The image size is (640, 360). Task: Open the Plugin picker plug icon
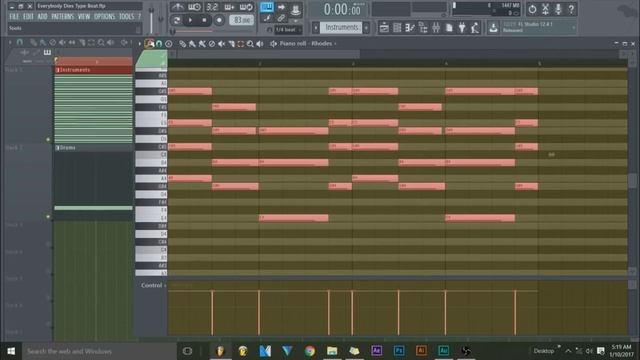[462, 28]
